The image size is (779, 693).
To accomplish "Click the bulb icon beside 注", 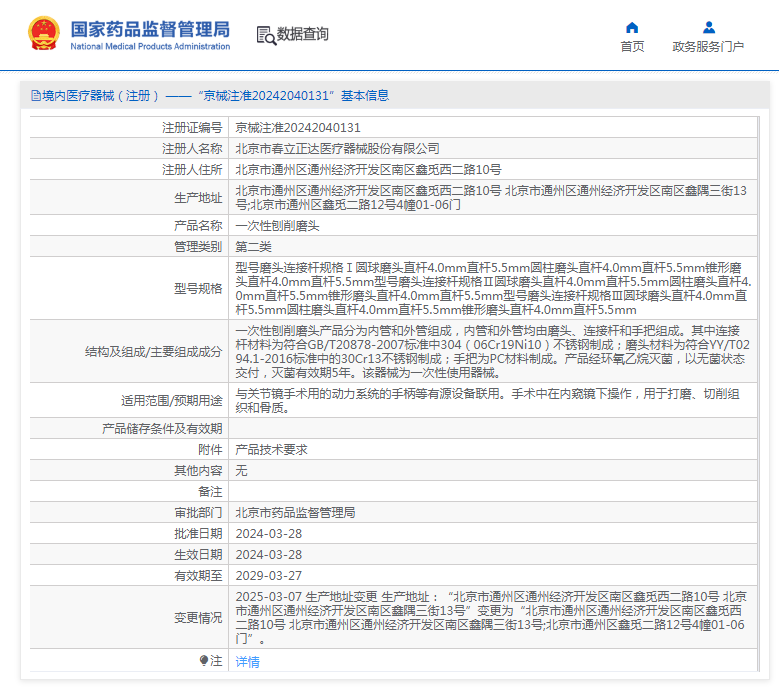I will click(x=204, y=660).
